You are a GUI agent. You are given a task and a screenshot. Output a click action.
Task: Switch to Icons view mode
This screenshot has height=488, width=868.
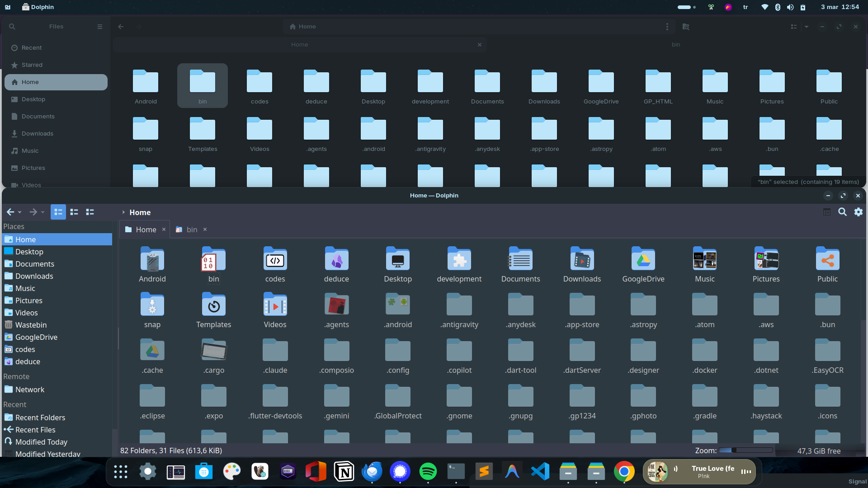click(x=58, y=212)
